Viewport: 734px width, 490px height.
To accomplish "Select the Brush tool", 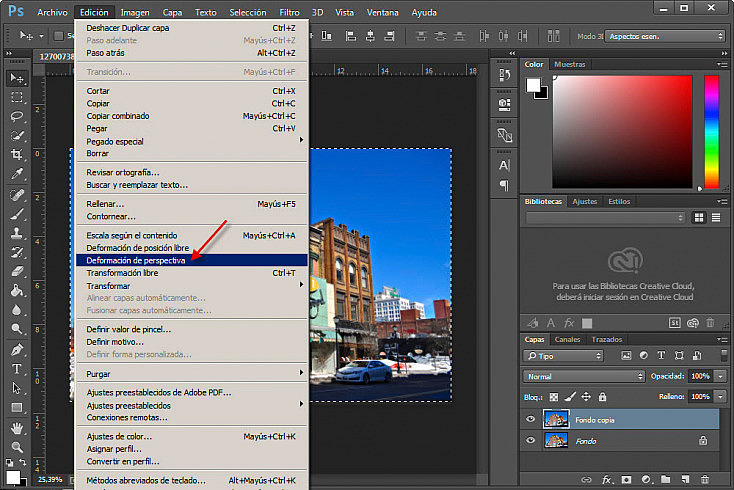I will pos(17,214).
